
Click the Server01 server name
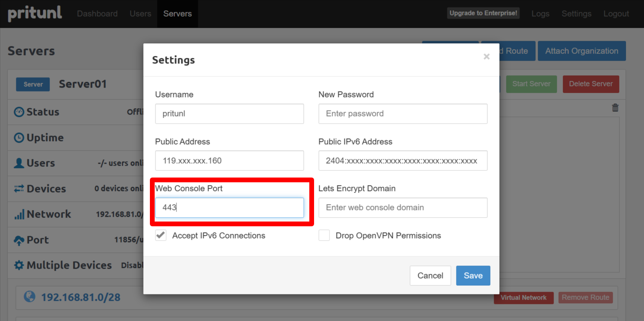pos(83,84)
